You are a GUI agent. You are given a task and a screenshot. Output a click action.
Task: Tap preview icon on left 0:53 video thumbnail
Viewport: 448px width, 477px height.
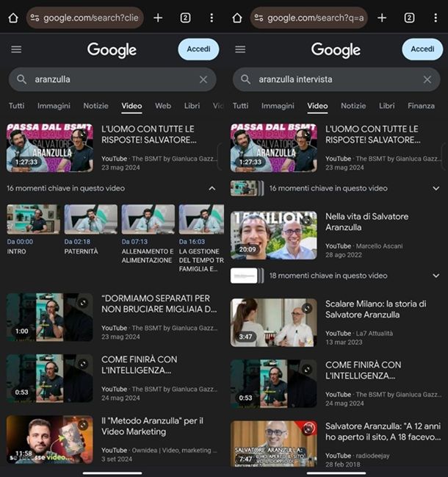[x=83, y=364]
